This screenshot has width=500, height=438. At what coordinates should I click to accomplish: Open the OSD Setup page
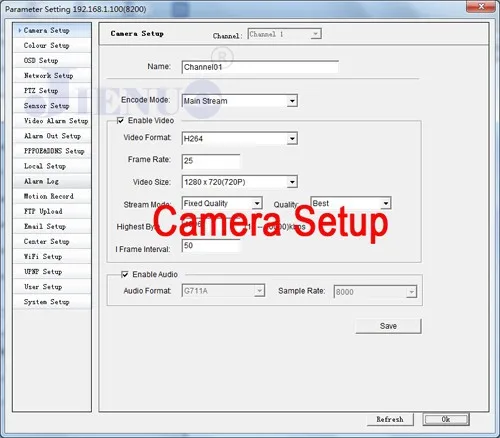click(x=52, y=60)
